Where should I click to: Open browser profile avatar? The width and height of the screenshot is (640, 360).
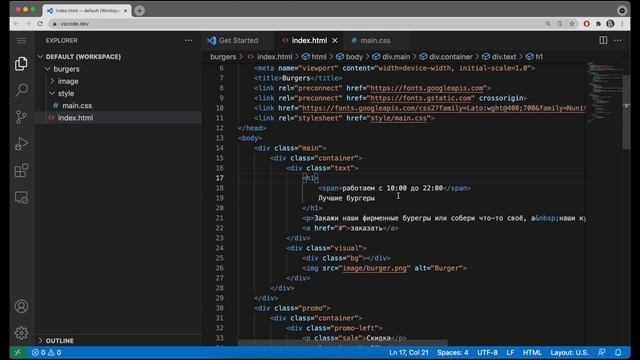[x=610, y=24]
